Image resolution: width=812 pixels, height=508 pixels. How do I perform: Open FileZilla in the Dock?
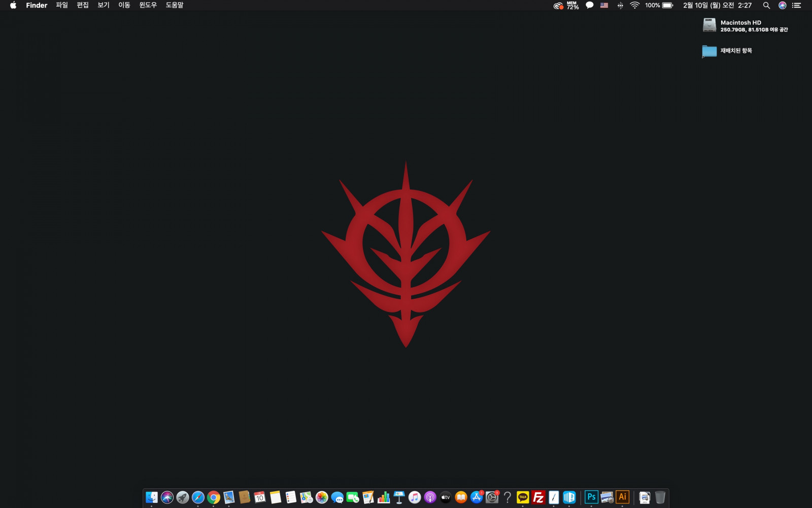pos(538,497)
